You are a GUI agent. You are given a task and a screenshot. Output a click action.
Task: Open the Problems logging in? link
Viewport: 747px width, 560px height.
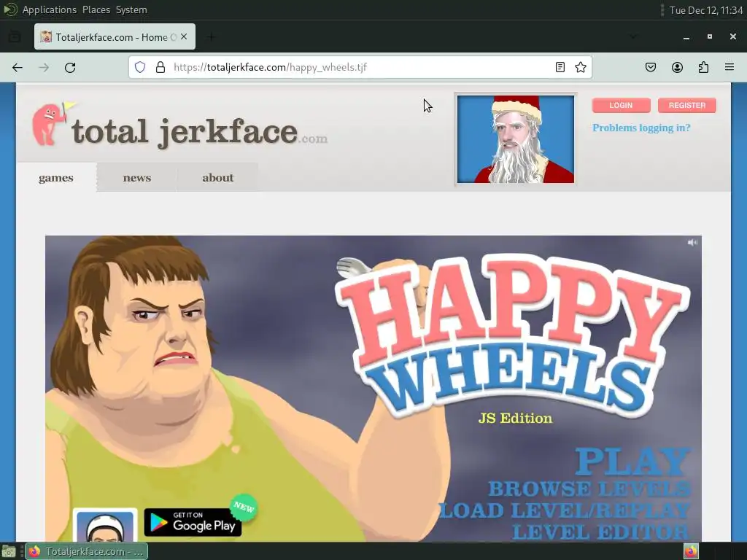(641, 128)
